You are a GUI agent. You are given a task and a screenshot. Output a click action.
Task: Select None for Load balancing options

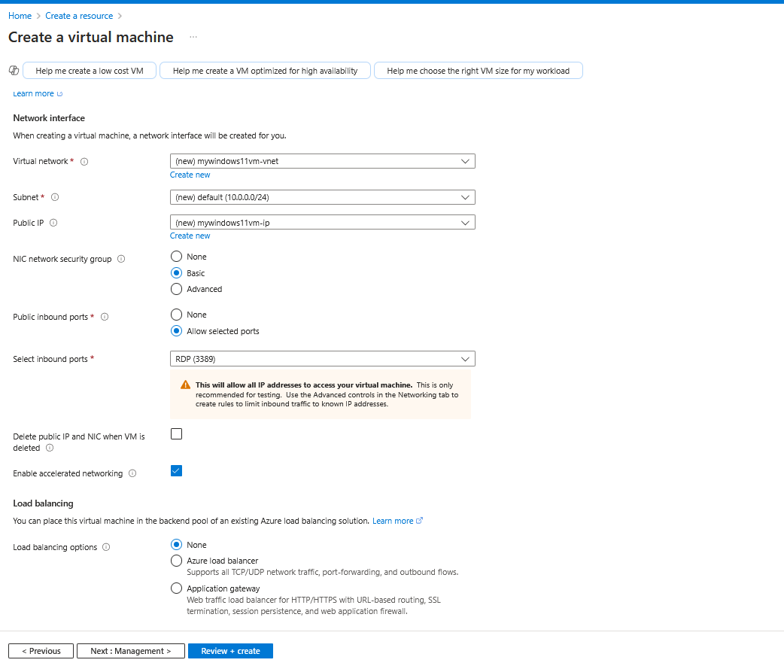point(177,545)
